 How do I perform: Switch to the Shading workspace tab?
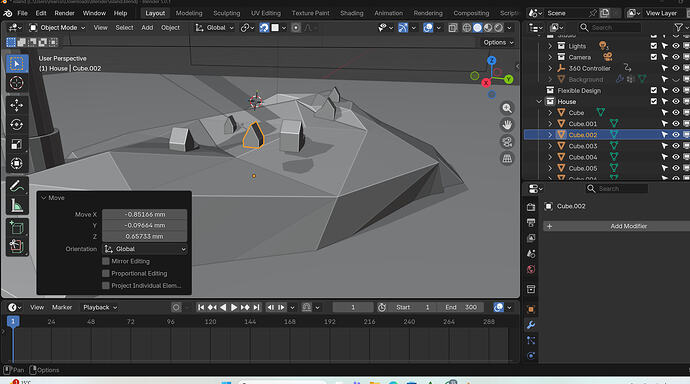tap(352, 13)
